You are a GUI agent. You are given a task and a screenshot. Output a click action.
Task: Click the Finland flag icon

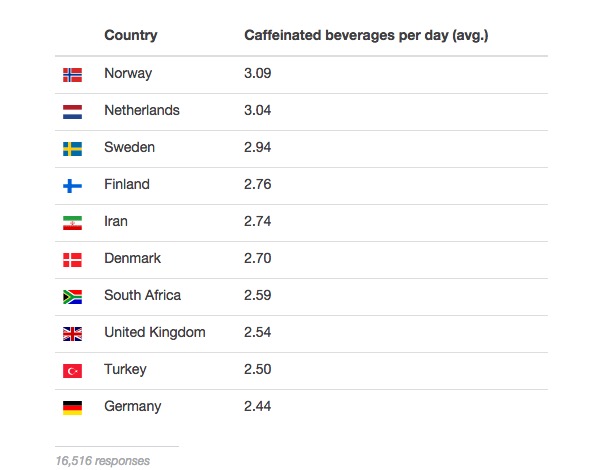[x=72, y=185]
